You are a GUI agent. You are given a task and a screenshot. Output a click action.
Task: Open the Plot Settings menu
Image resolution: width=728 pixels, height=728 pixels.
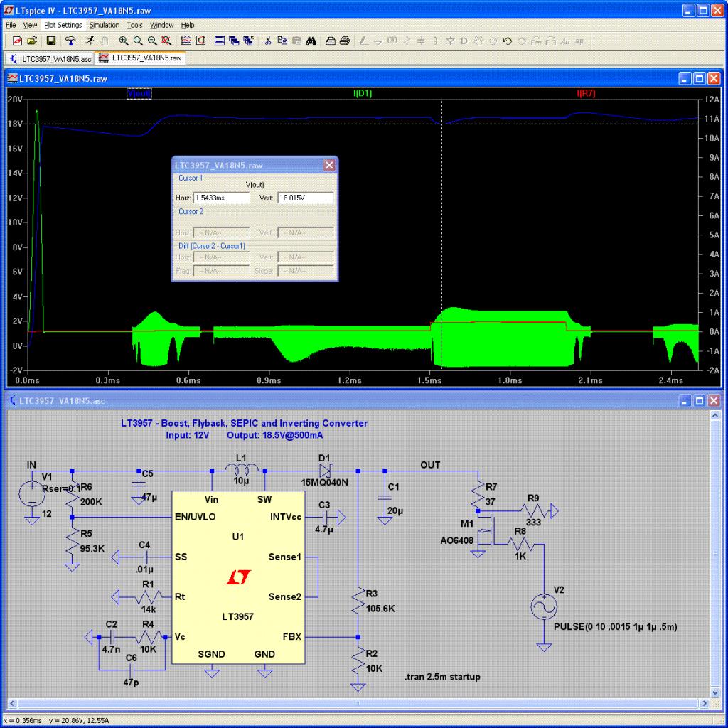[63, 25]
